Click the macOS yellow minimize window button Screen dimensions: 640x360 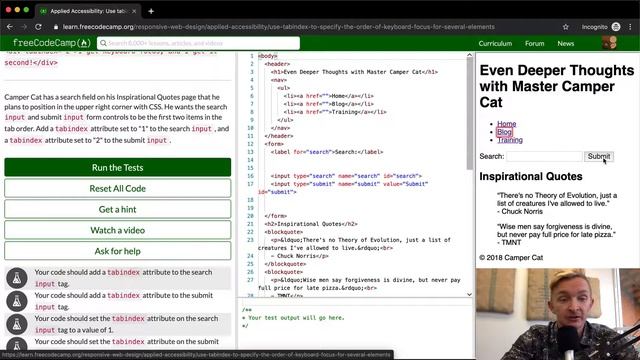click(17, 10)
